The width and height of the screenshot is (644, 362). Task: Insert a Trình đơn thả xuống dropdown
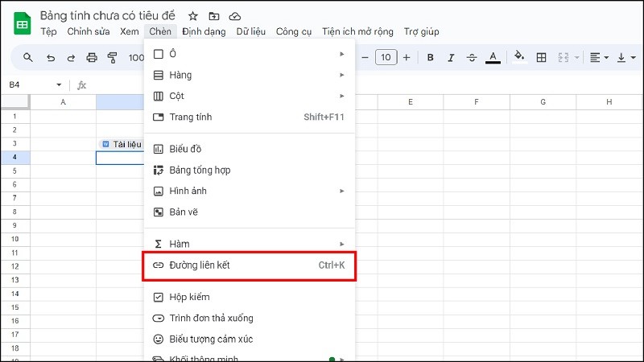pos(250,318)
